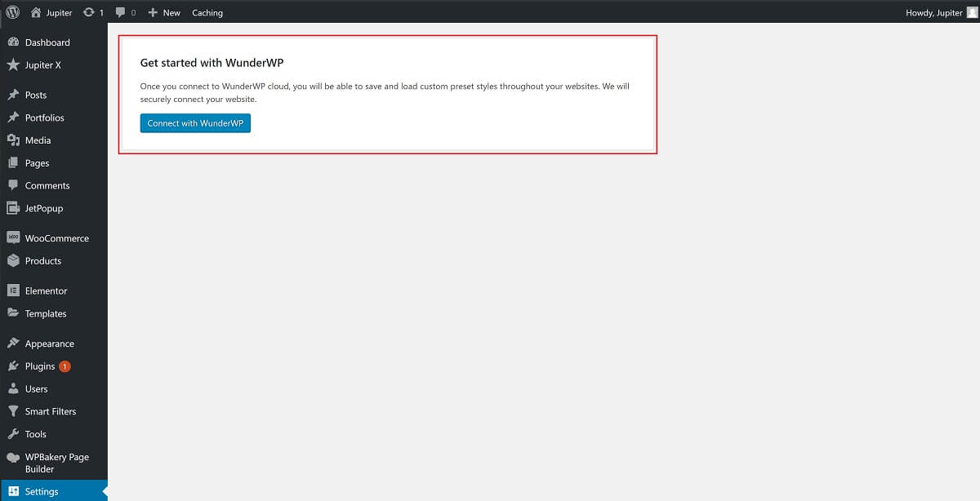Click the Smart Filters funnel icon
Viewport: 980px width, 501px height.
(x=13, y=411)
